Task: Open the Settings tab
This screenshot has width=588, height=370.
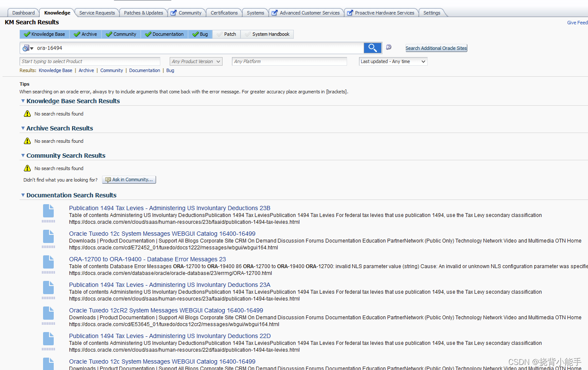Action: click(432, 13)
